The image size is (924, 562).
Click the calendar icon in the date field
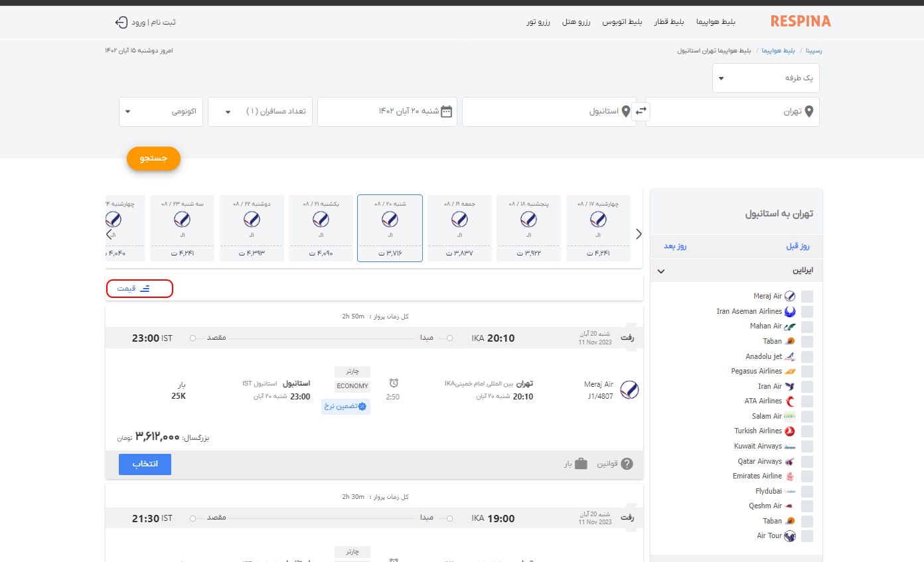(447, 111)
